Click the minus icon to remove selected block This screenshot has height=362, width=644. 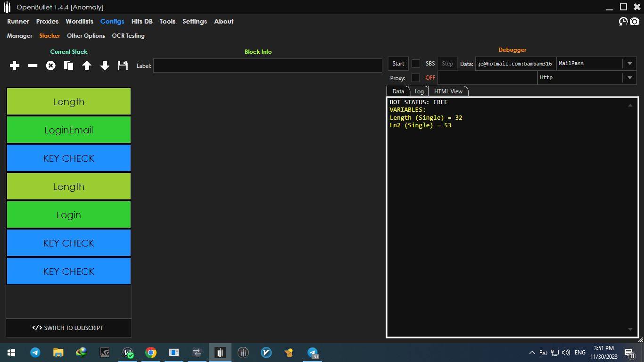tap(33, 66)
